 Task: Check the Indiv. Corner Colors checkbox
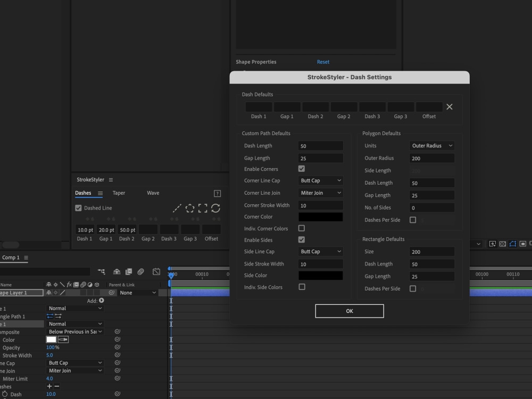coord(301,228)
